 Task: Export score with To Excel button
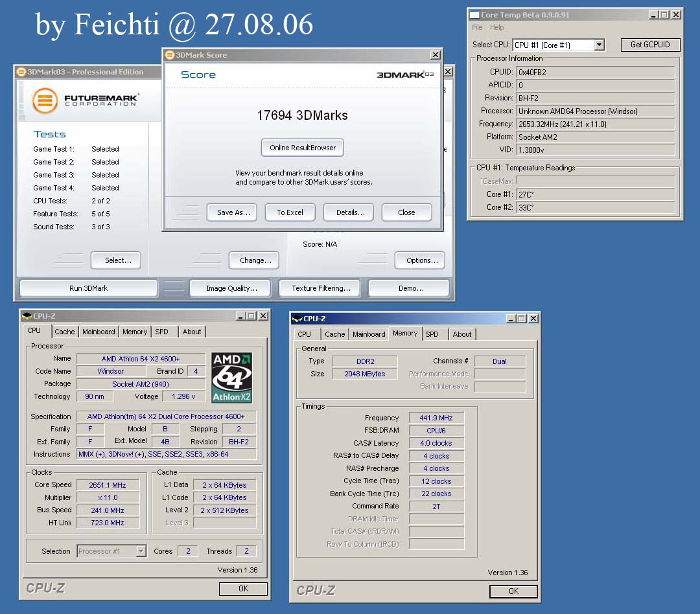point(290,212)
